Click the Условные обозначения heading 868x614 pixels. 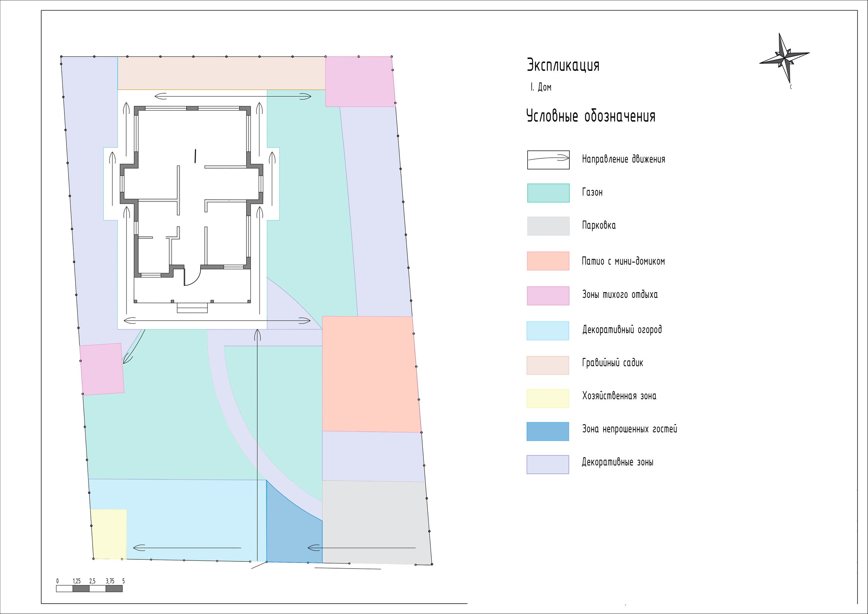click(591, 116)
